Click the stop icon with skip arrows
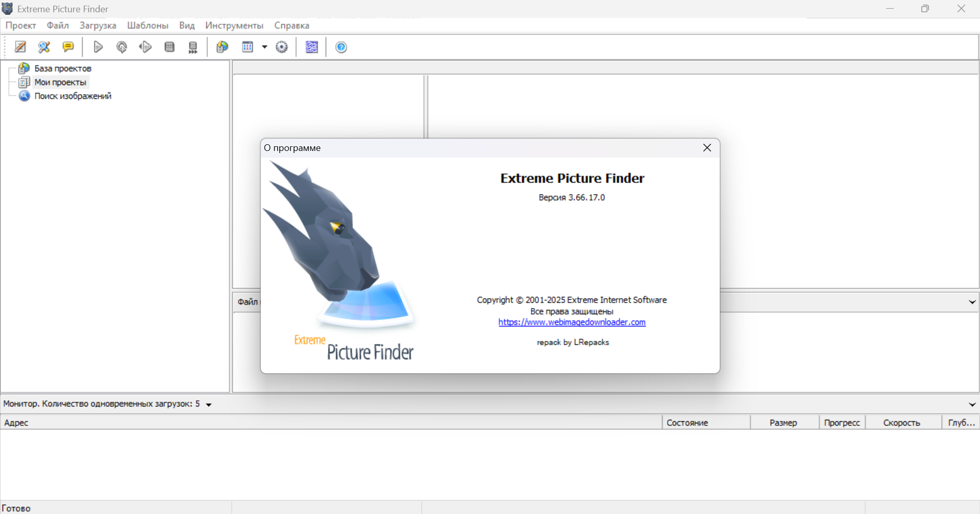Viewport: 980px width, 514px height. click(193, 47)
